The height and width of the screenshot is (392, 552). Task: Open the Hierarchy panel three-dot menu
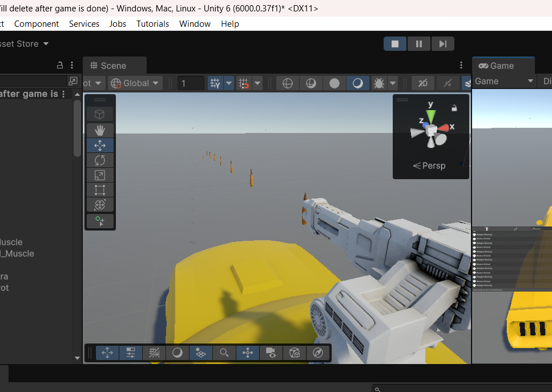[x=72, y=65]
